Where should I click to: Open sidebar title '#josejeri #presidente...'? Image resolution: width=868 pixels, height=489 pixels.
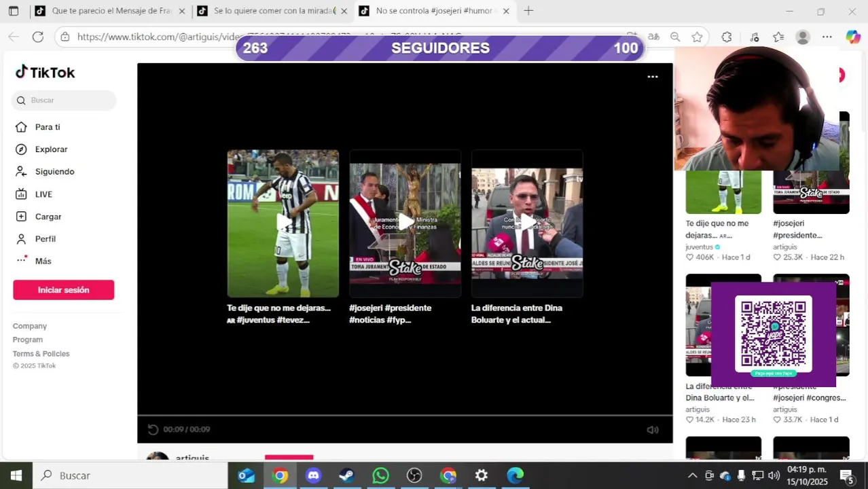click(797, 229)
